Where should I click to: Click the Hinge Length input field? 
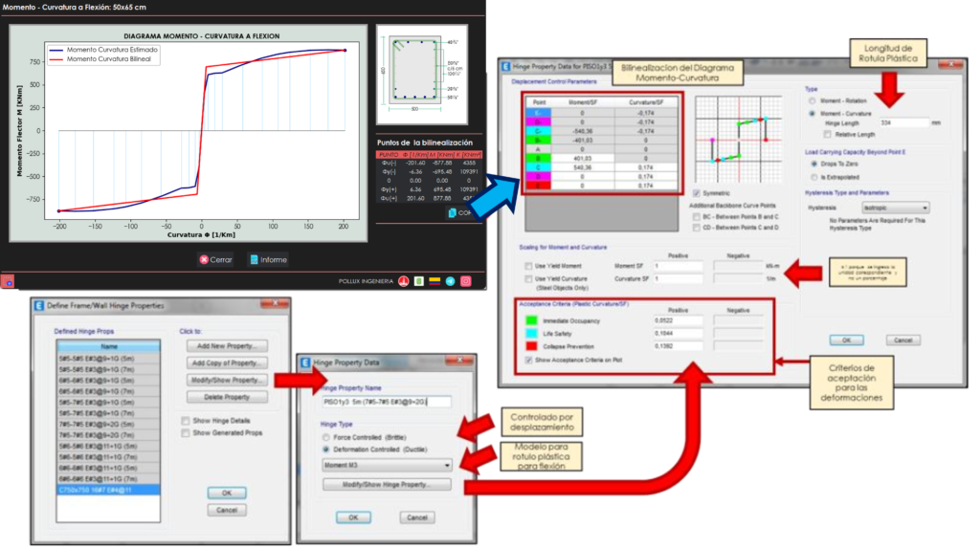click(903, 122)
